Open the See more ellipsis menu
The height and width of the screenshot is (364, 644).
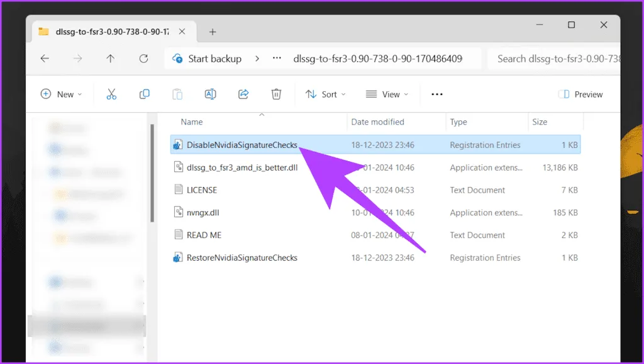437,94
